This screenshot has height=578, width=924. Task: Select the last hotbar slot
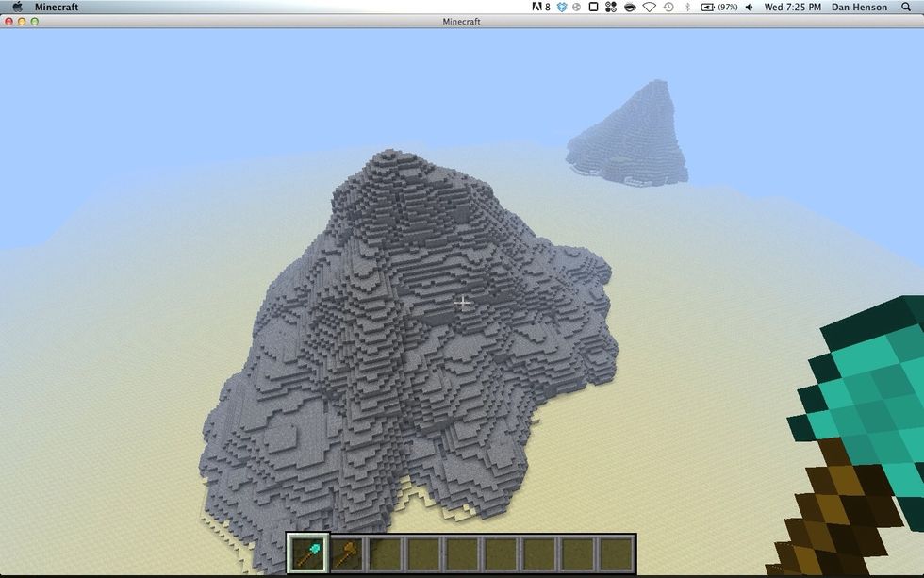point(616,553)
